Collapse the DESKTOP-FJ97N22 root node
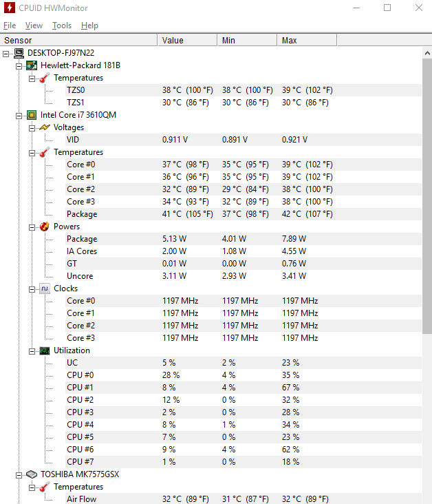The height and width of the screenshot is (504, 432). 6,54
